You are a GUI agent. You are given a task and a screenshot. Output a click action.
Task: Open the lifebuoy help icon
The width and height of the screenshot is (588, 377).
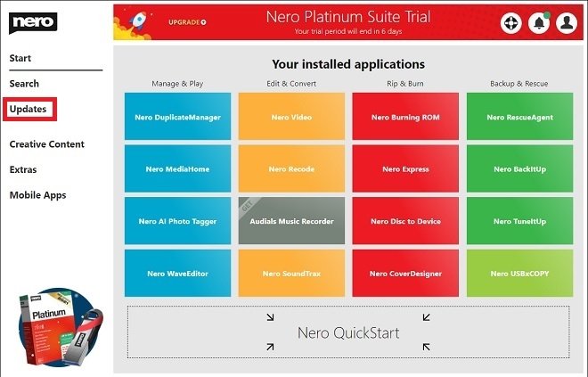click(x=510, y=23)
